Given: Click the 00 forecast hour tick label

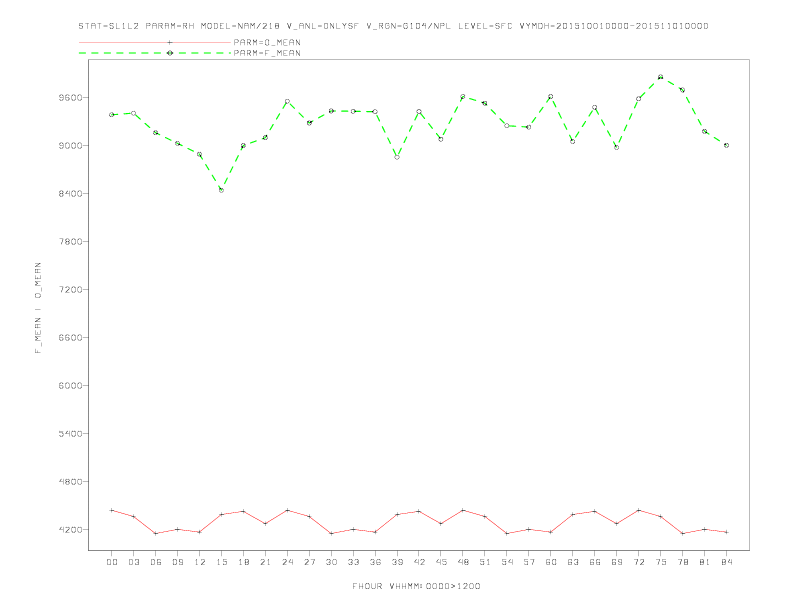Looking at the screenshot, I should (112, 562).
